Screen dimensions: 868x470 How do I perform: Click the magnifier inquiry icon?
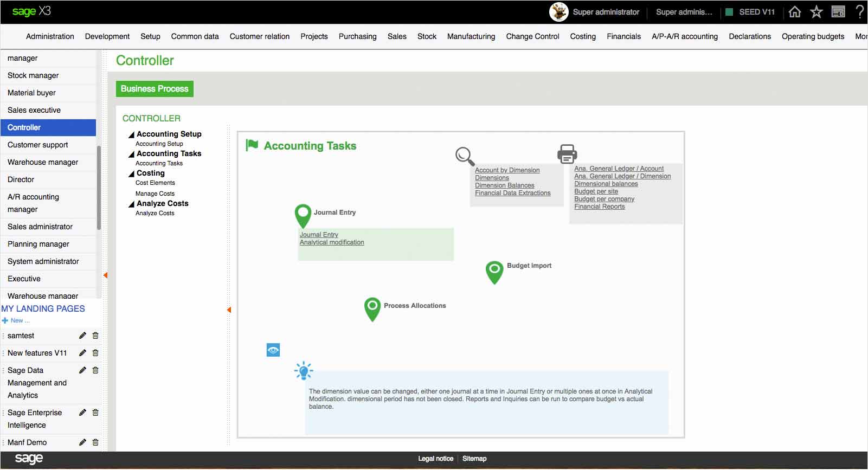pos(465,156)
